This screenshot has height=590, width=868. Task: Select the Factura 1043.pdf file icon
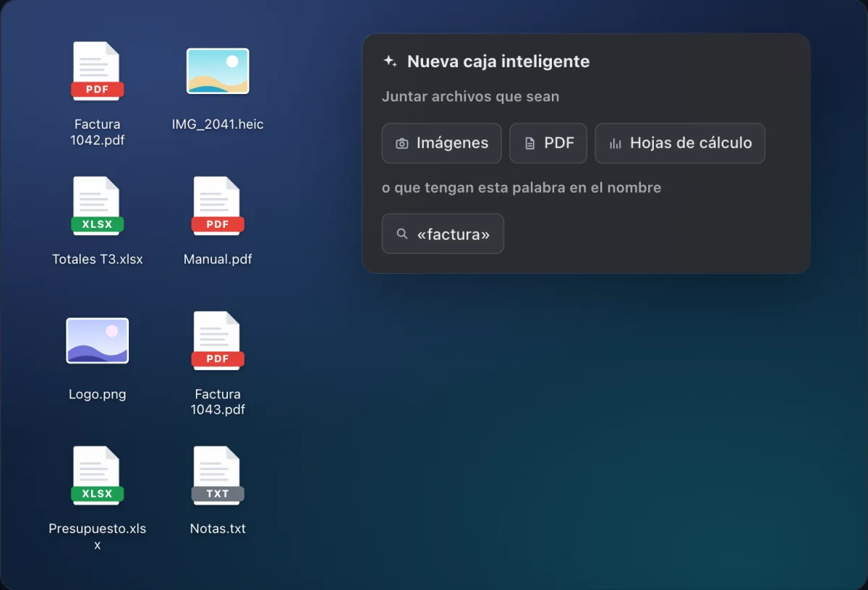pyautogui.click(x=218, y=341)
